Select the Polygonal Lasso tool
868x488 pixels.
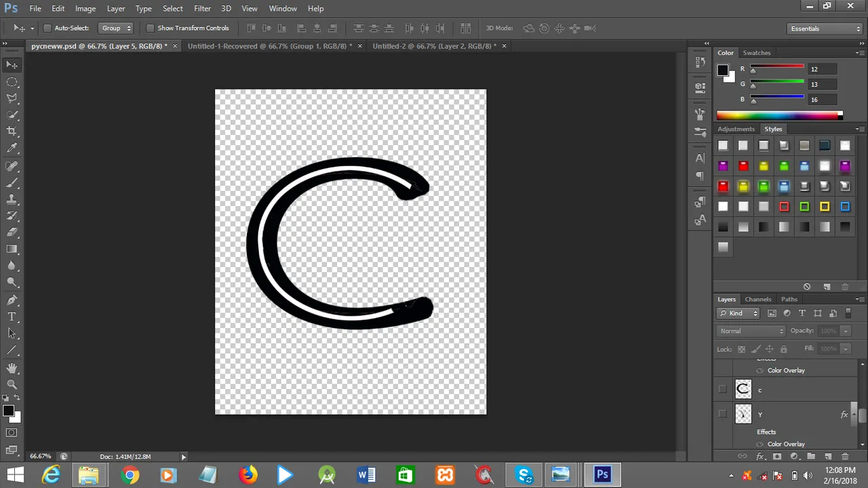tap(12, 99)
